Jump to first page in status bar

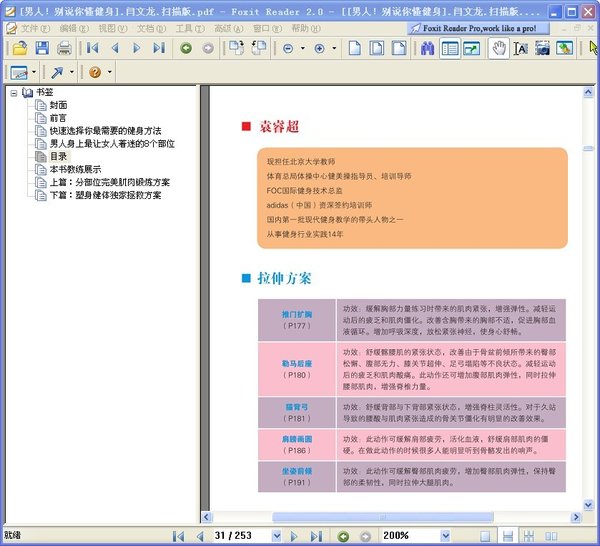point(178,536)
